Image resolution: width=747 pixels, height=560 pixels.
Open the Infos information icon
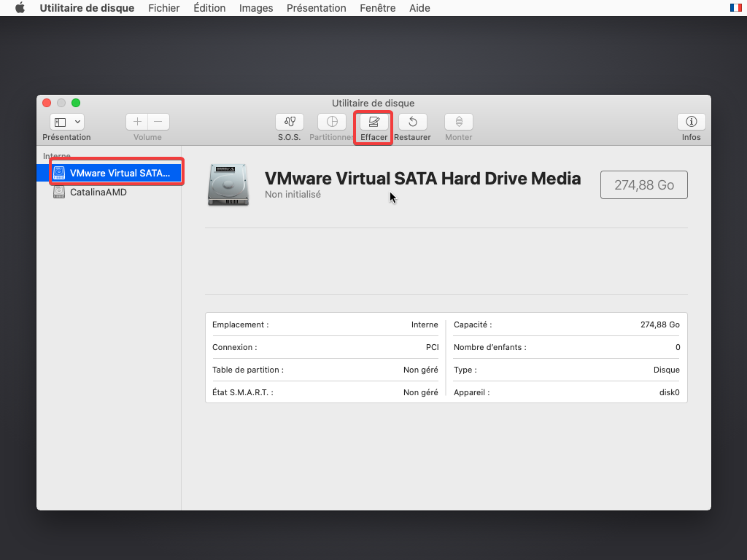pyautogui.click(x=691, y=122)
